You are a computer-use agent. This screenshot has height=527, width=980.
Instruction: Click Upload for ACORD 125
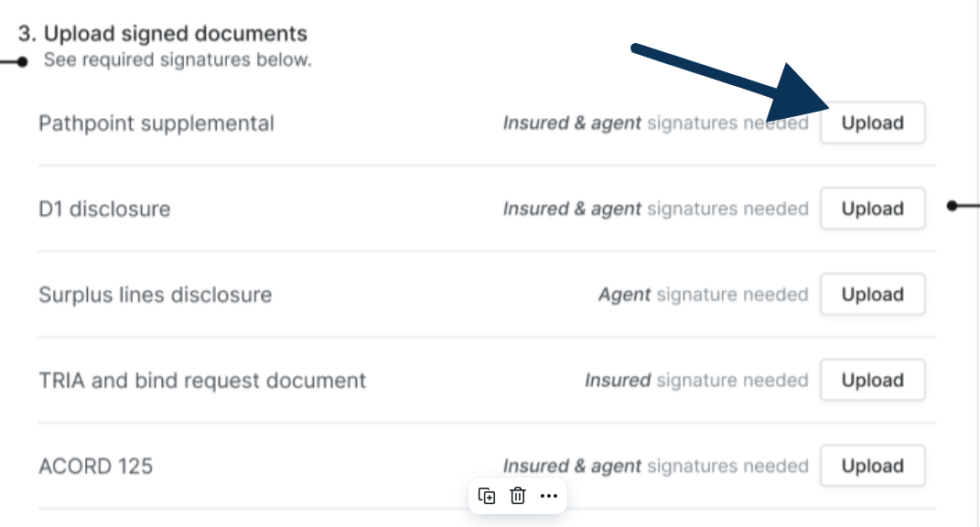(872, 467)
